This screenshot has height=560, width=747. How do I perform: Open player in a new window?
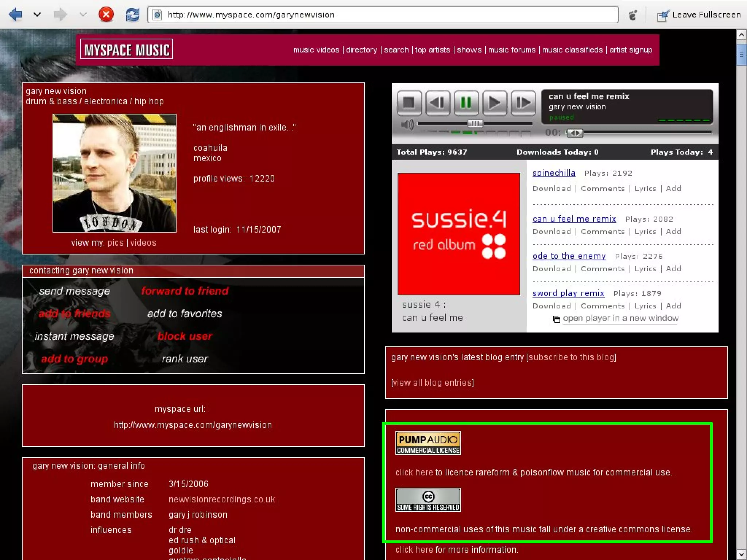coord(620,318)
